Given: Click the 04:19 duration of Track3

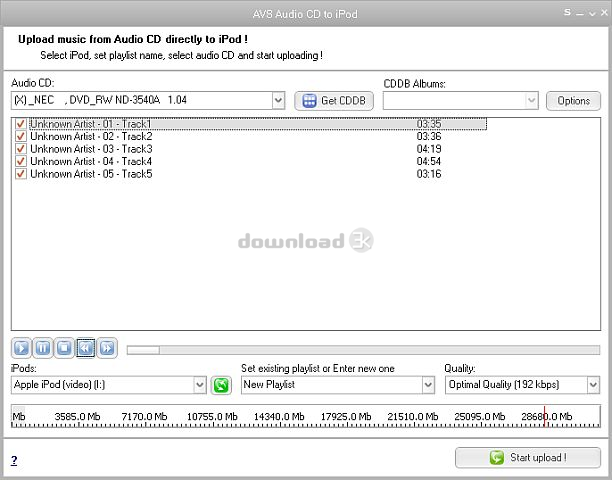Looking at the screenshot, I should pos(429,149).
